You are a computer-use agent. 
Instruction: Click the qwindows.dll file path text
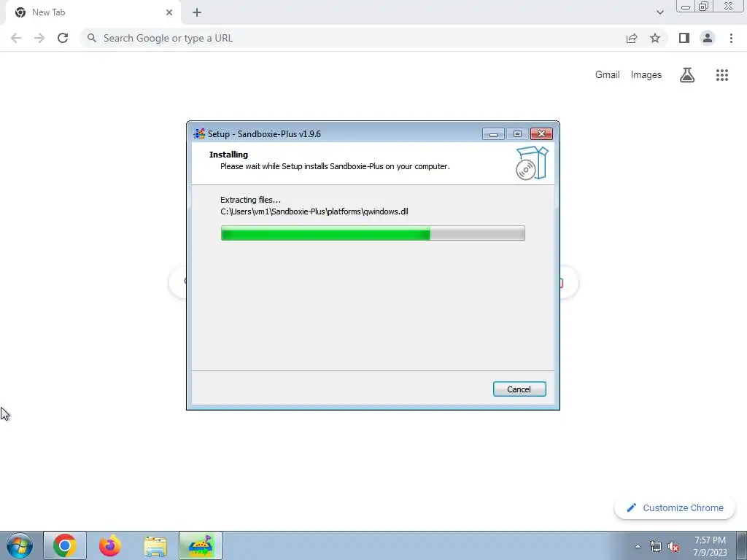click(314, 211)
